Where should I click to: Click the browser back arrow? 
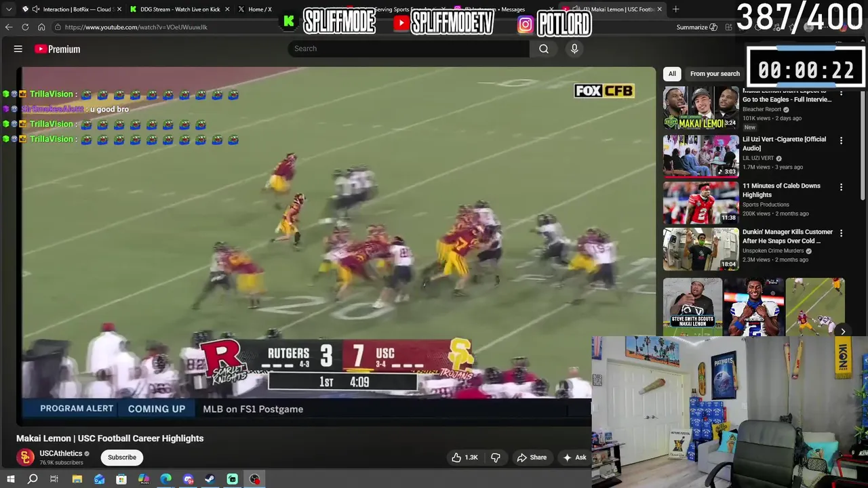point(8,27)
